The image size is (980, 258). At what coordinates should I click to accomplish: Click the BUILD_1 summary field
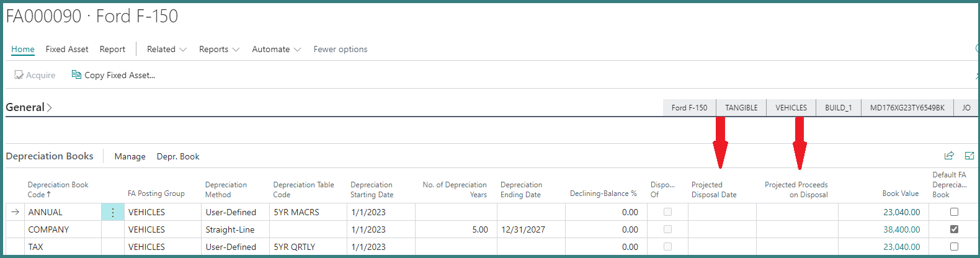(x=838, y=107)
